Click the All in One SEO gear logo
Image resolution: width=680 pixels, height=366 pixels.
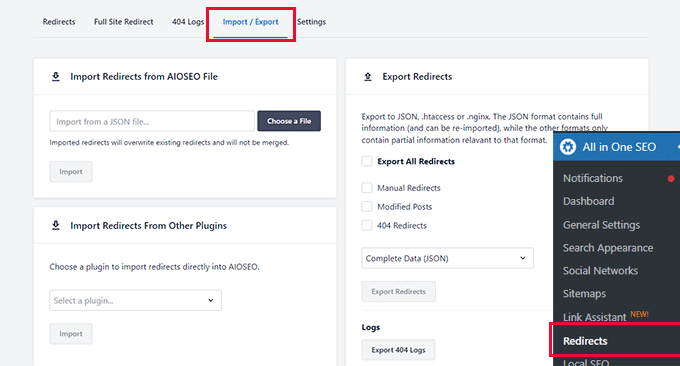(x=568, y=147)
